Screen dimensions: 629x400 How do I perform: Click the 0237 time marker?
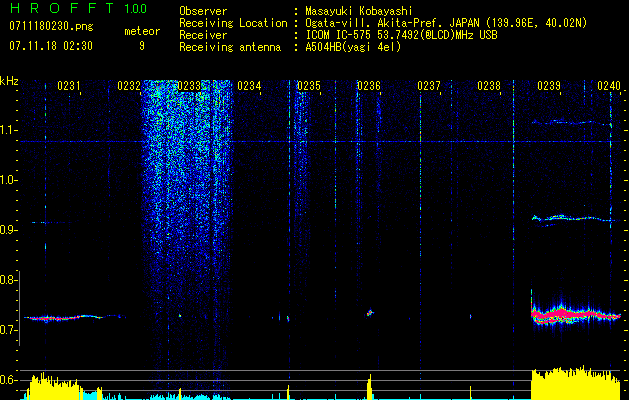coord(429,86)
